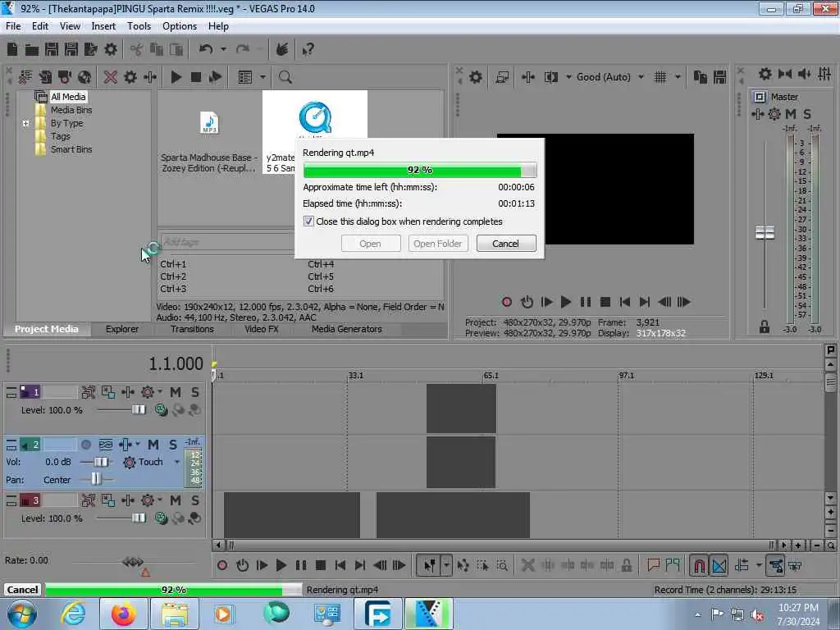Viewport: 840px width, 630px height.
Task: Click the What's This help icon
Action: [x=308, y=50]
